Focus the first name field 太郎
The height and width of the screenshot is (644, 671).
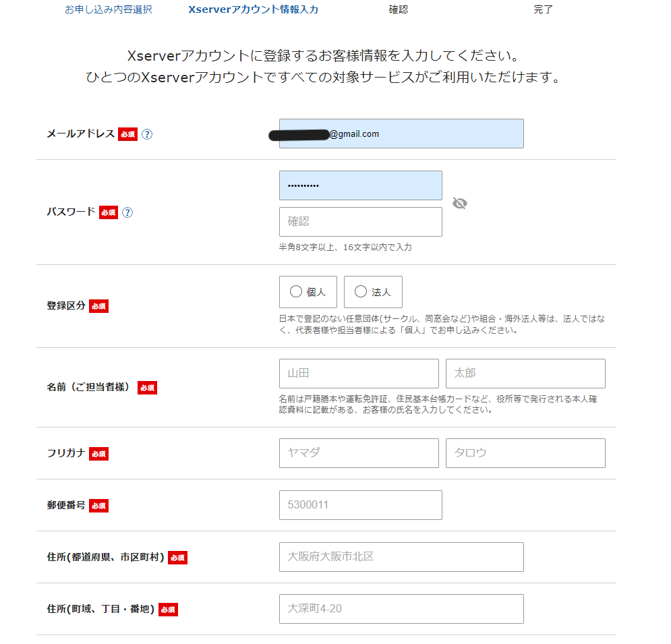pos(525,374)
